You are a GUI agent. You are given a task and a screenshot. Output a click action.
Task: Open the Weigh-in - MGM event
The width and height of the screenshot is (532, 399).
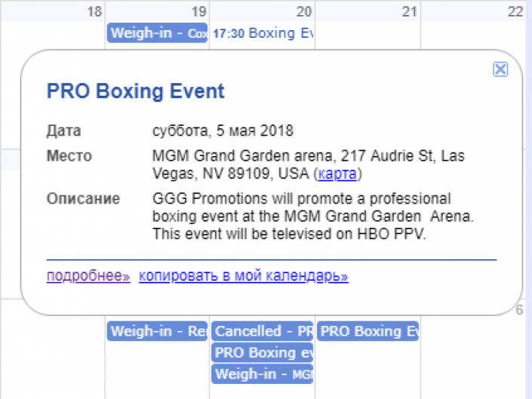tap(262, 373)
